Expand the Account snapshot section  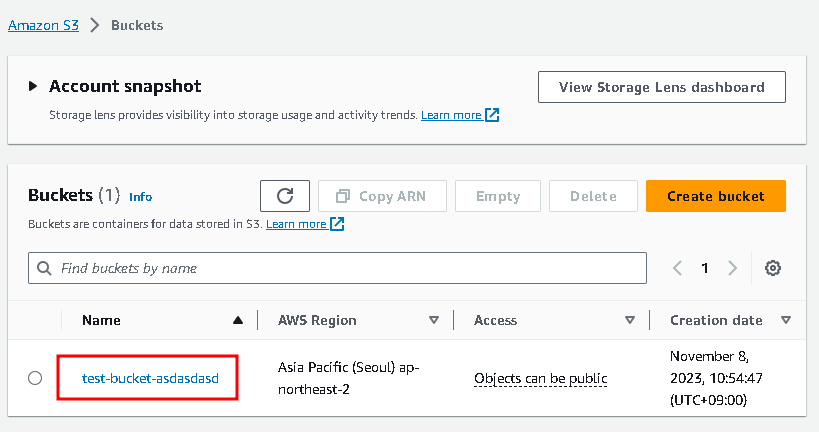coord(32,86)
